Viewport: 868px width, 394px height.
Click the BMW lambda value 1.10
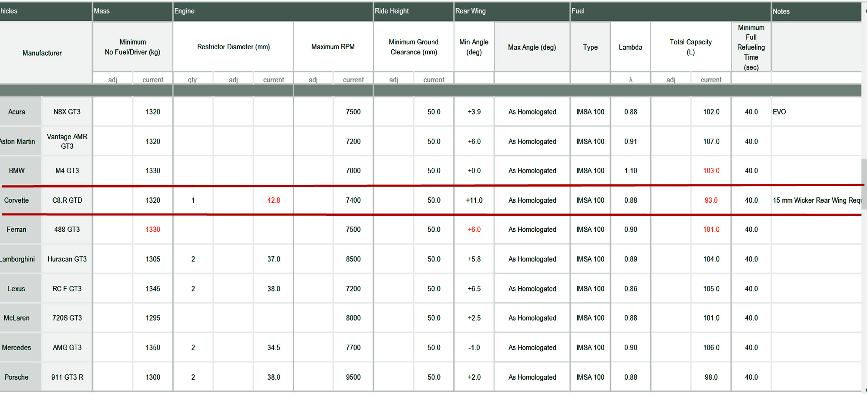pos(630,171)
